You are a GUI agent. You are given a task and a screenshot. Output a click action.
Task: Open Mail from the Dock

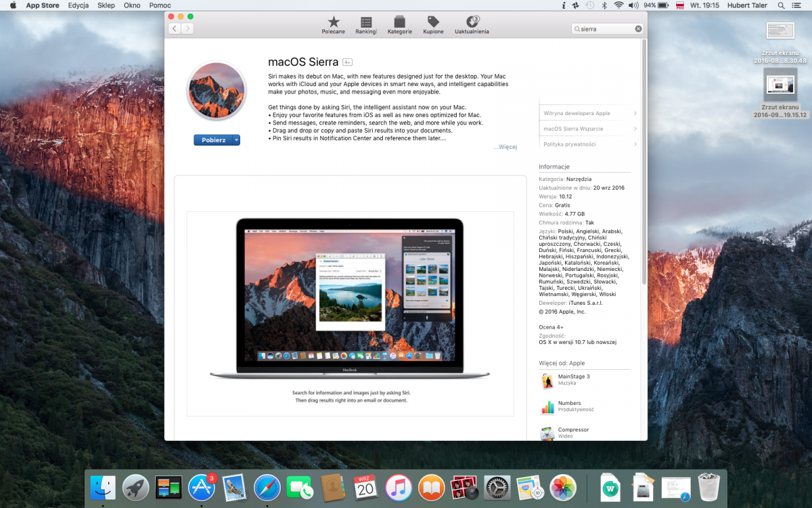click(x=234, y=487)
